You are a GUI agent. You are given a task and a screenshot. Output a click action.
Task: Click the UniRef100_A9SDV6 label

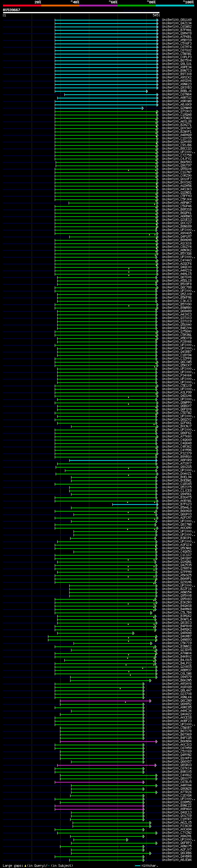pos(177,81)
